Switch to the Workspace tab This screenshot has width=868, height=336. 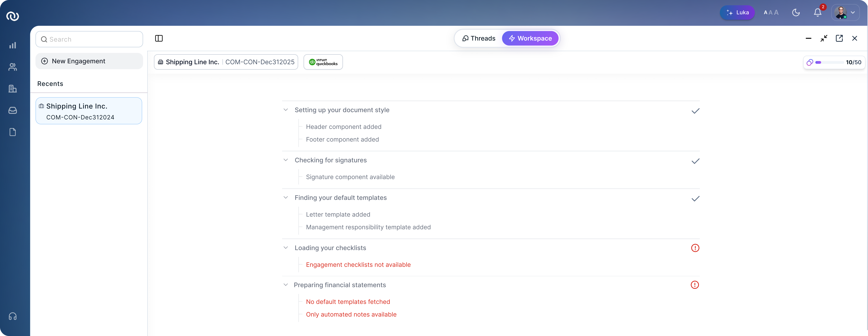(x=530, y=38)
